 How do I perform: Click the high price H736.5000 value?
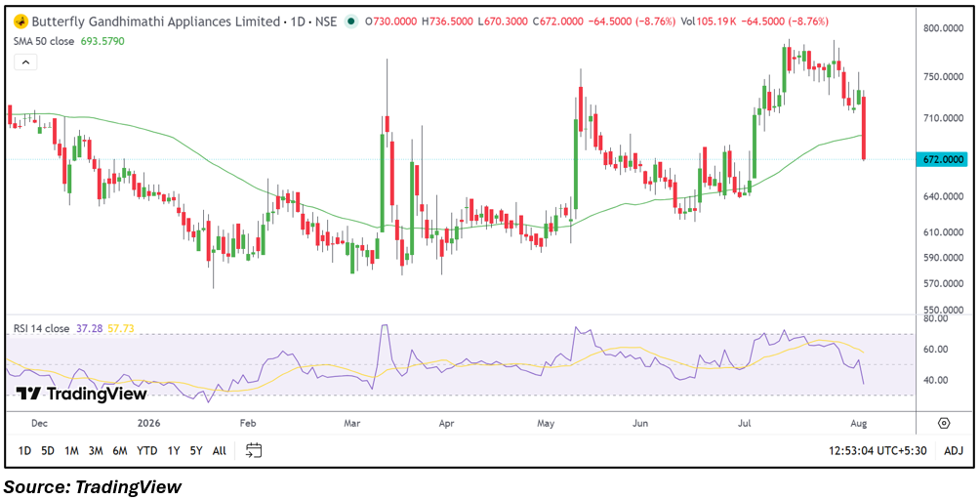(x=447, y=21)
